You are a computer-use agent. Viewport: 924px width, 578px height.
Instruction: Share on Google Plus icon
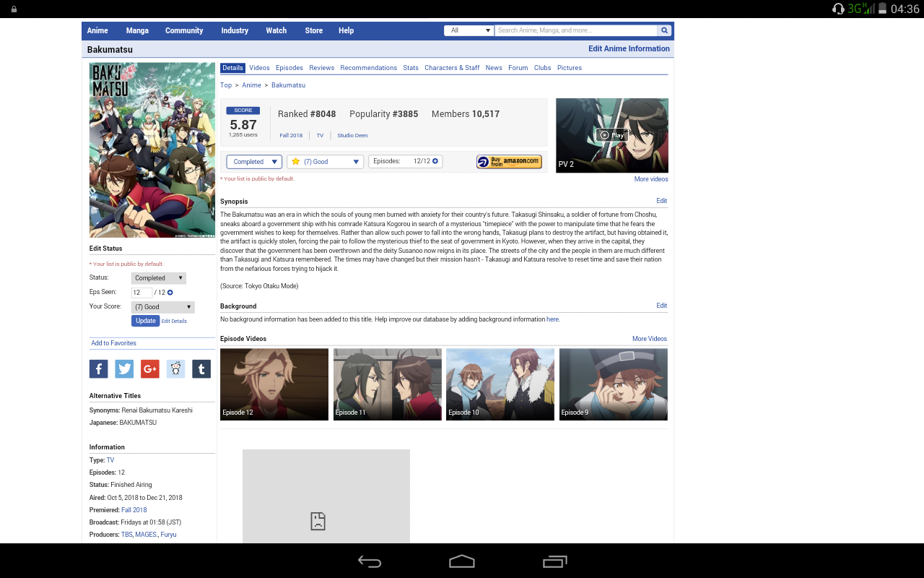[x=149, y=369]
